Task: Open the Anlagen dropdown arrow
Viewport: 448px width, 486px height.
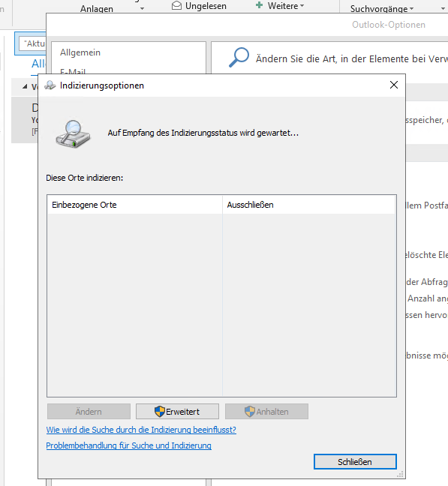Action: (x=142, y=9)
